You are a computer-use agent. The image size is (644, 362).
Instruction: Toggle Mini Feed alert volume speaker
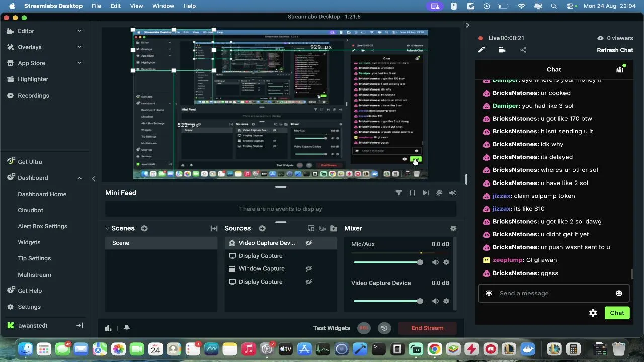coord(453,193)
